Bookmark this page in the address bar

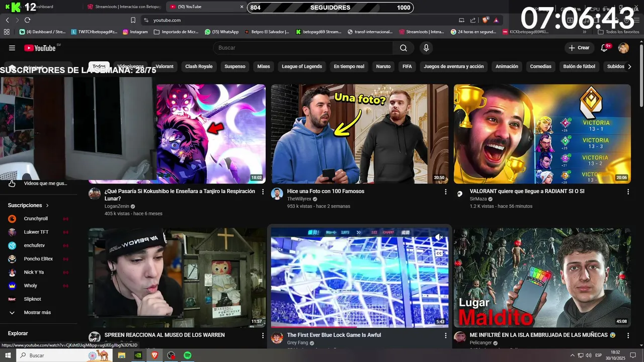133,20
